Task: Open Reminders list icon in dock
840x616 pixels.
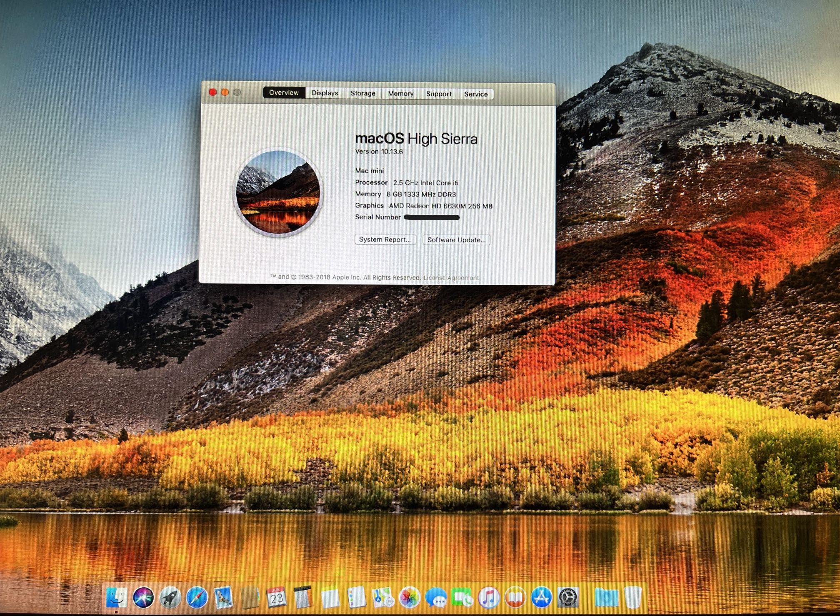Action: click(357, 598)
